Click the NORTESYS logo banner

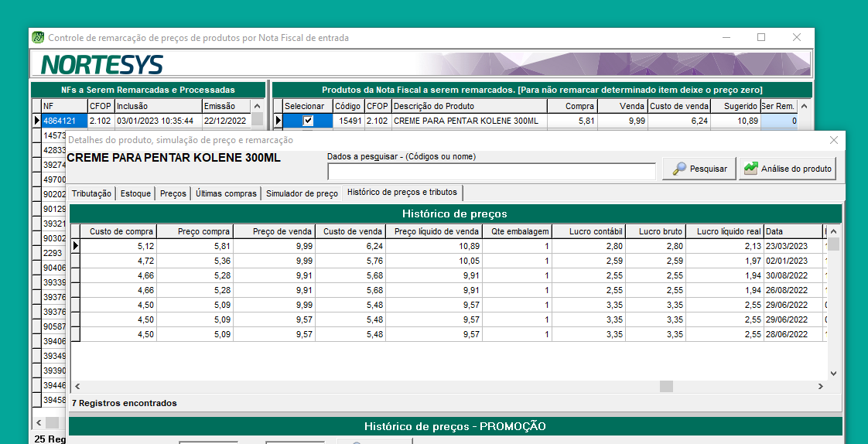coord(101,63)
